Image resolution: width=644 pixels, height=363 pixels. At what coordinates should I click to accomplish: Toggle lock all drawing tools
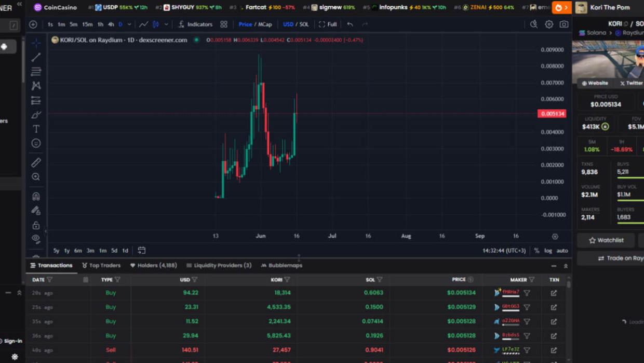click(36, 225)
